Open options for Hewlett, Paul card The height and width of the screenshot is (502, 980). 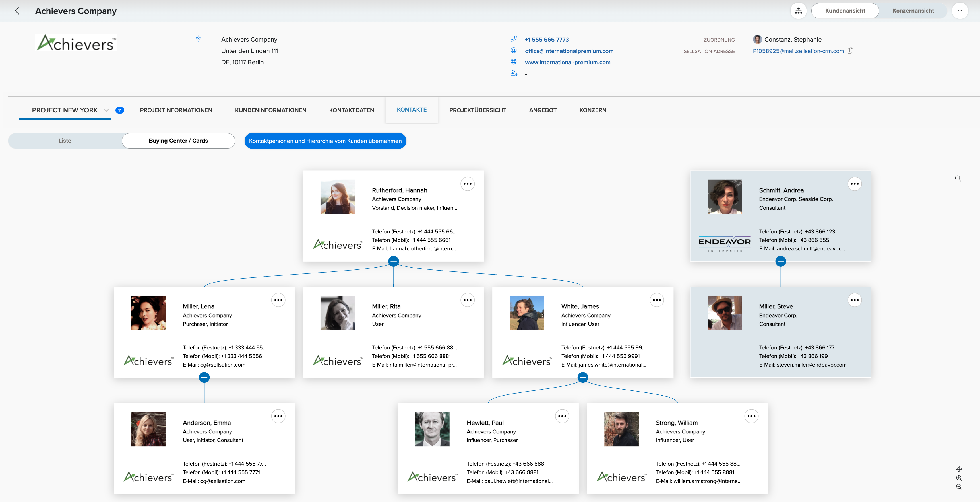pyautogui.click(x=562, y=416)
